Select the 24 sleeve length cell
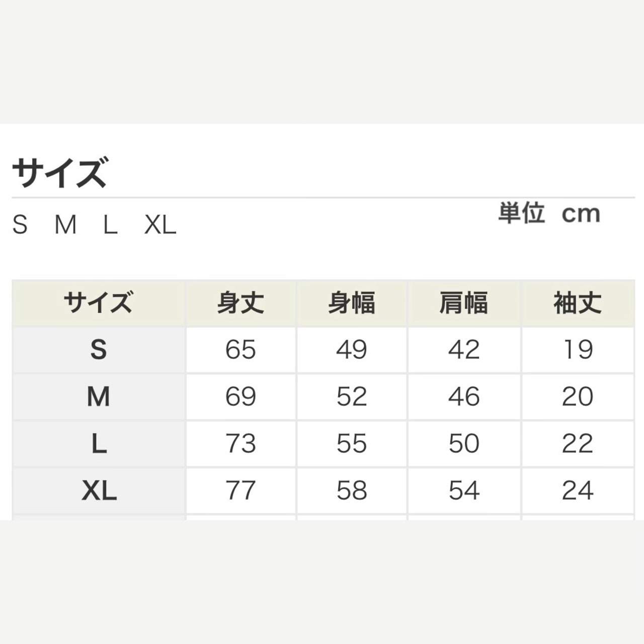Viewport: 644px width, 644px height. pos(578,491)
